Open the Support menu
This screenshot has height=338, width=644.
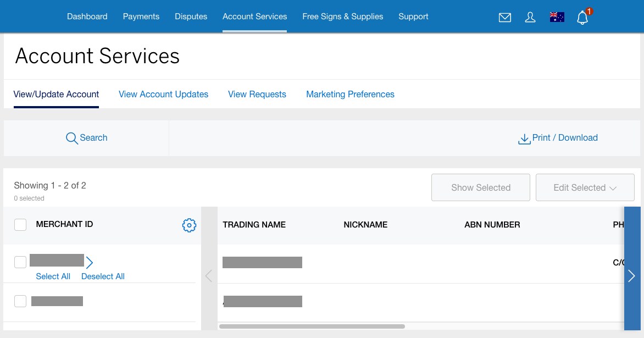coord(413,16)
